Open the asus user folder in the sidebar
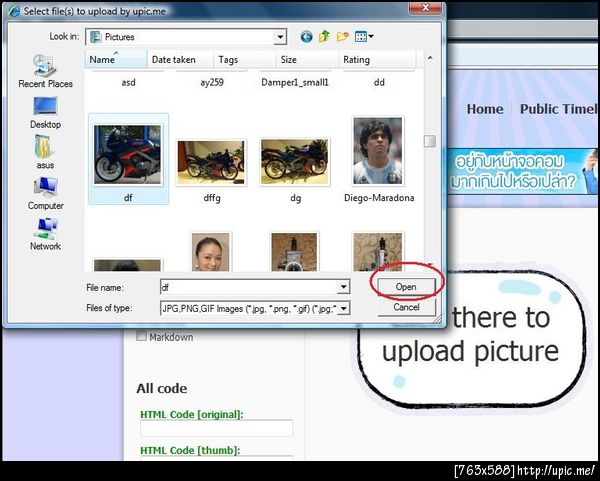Screen dimensions: 600x481 pos(45,152)
